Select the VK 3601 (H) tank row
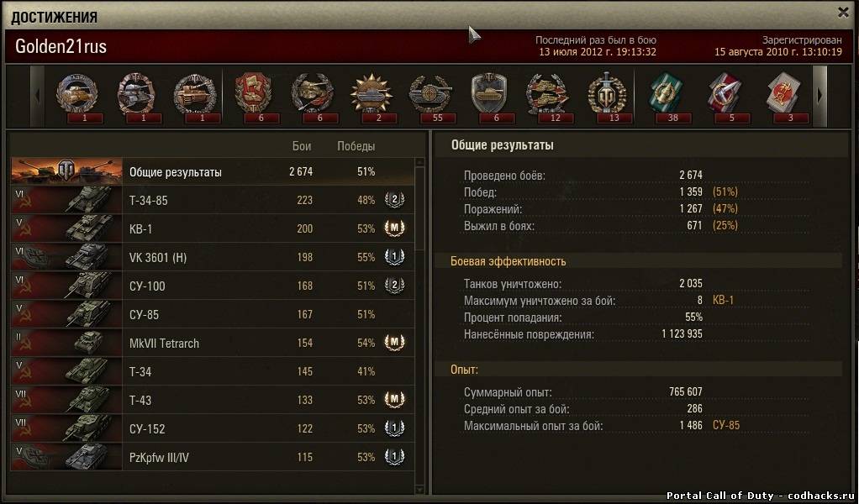The image size is (859, 504). click(213, 257)
